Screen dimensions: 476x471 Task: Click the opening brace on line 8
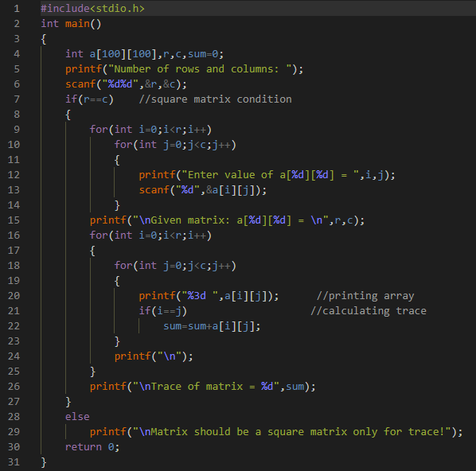pyautogui.click(x=68, y=115)
